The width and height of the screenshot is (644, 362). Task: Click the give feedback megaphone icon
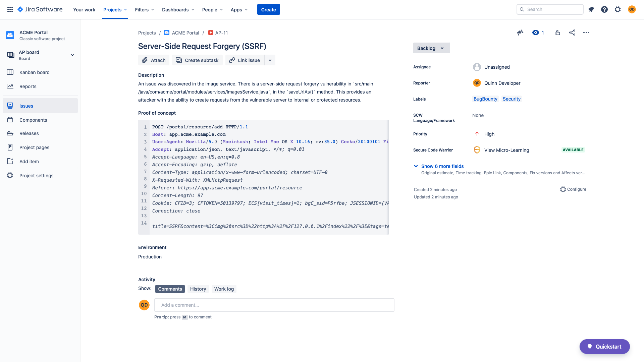tap(520, 33)
